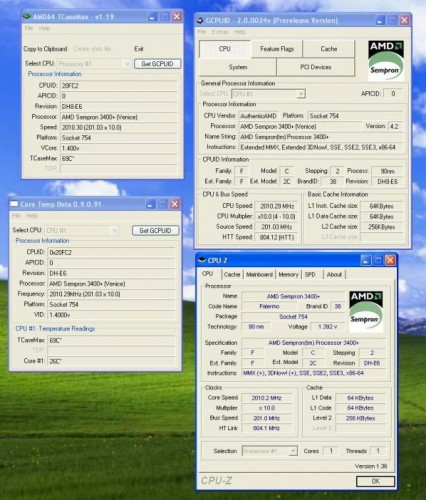Click GCPUID title bar app icon
426x500 pixels.
200,21
